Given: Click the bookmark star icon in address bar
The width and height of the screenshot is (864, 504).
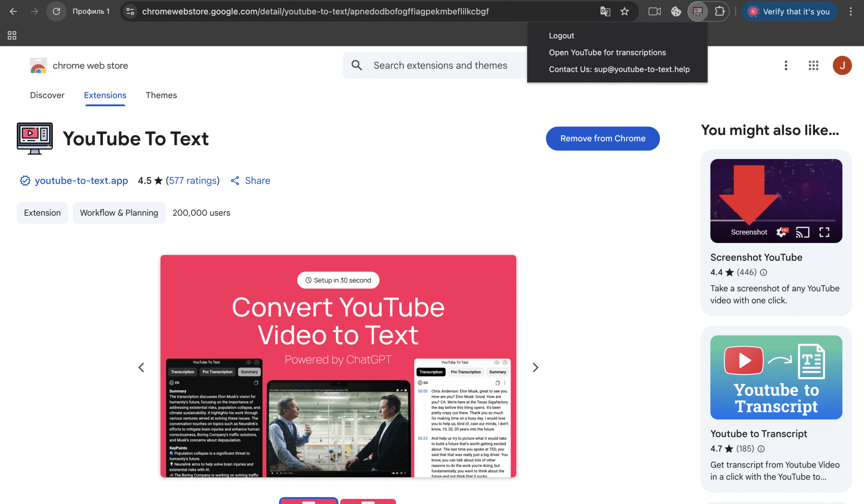Looking at the screenshot, I should tap(624, 11).
